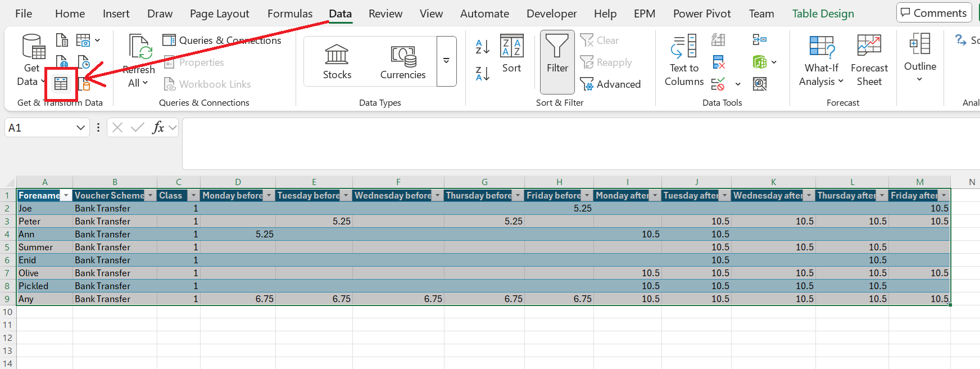Open the Get Data menu

31,61
